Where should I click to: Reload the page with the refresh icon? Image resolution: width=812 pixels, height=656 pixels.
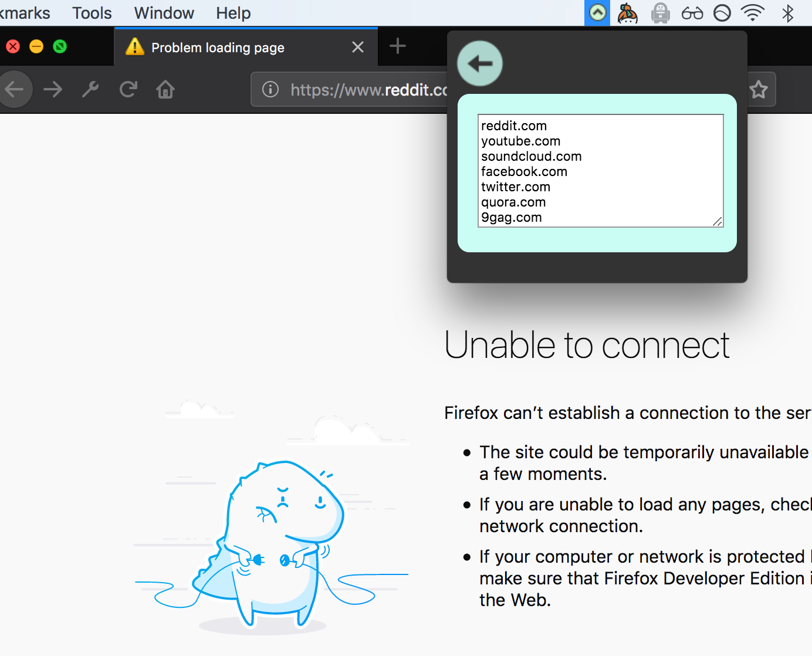point(128,89)
